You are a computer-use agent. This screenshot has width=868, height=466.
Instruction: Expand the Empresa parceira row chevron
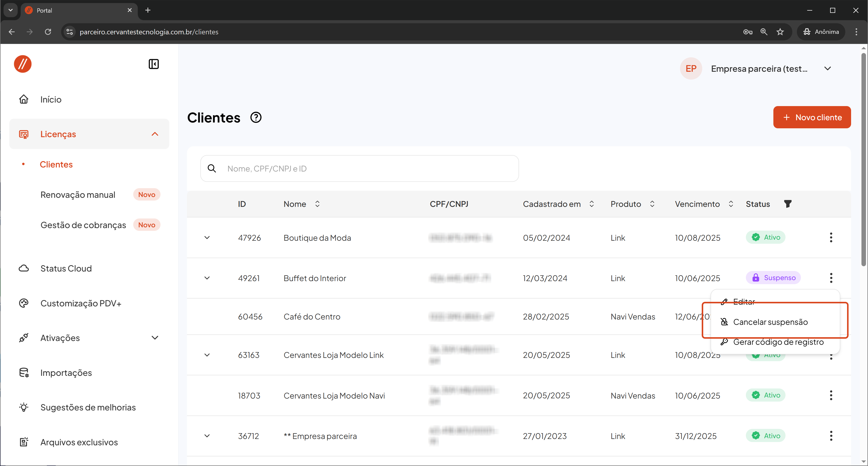(x=207, y=436)
